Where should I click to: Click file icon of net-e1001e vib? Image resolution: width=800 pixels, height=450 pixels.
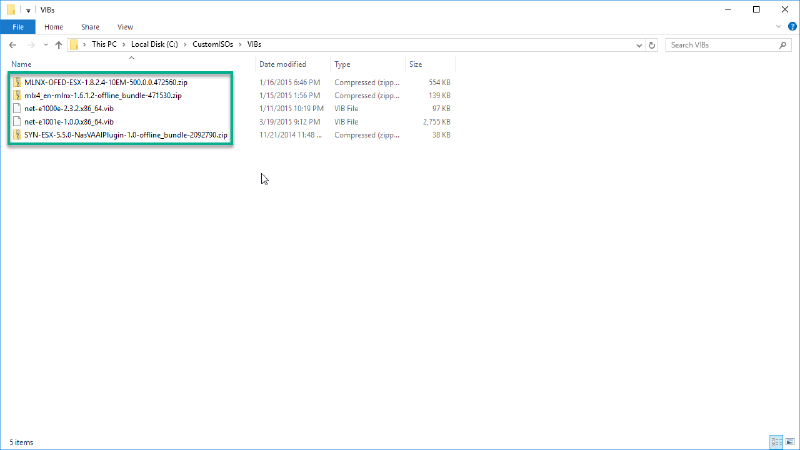(x=17, y=121)
